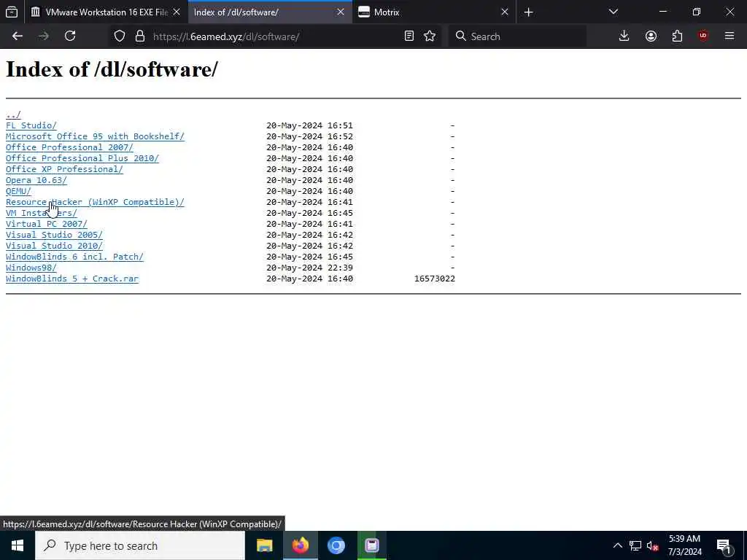Open Firefox View icon in tab bar
Image resolution: width=747 pixels, height=560 pixels.
click(x=12, y=12)
